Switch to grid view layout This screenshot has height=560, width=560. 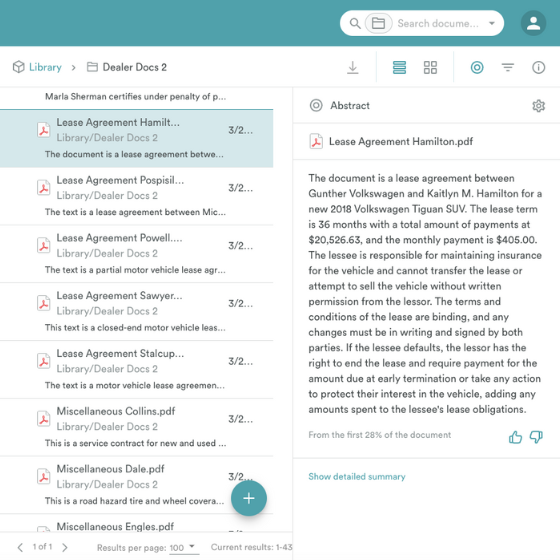click(x=430, y=67)
